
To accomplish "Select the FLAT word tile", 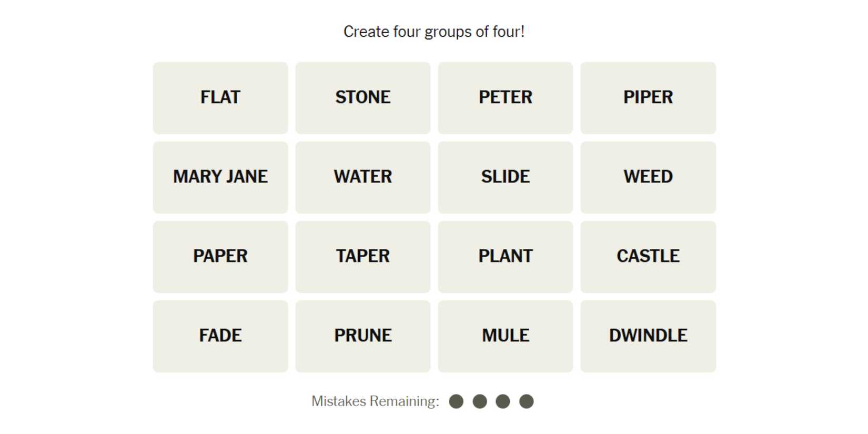I will [220, 98].
